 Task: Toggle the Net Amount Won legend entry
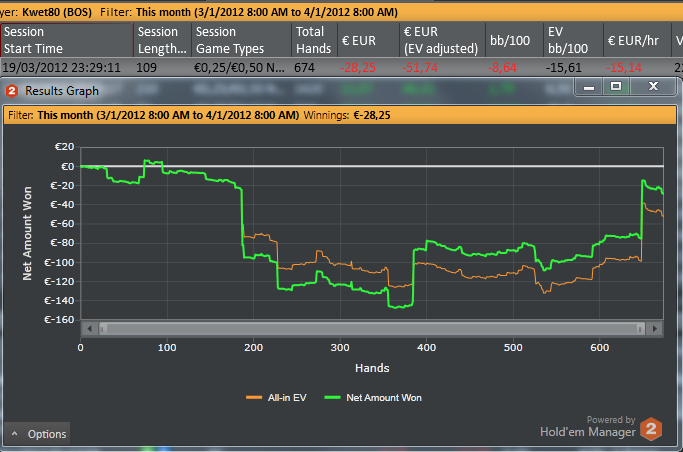click(373, 398)
